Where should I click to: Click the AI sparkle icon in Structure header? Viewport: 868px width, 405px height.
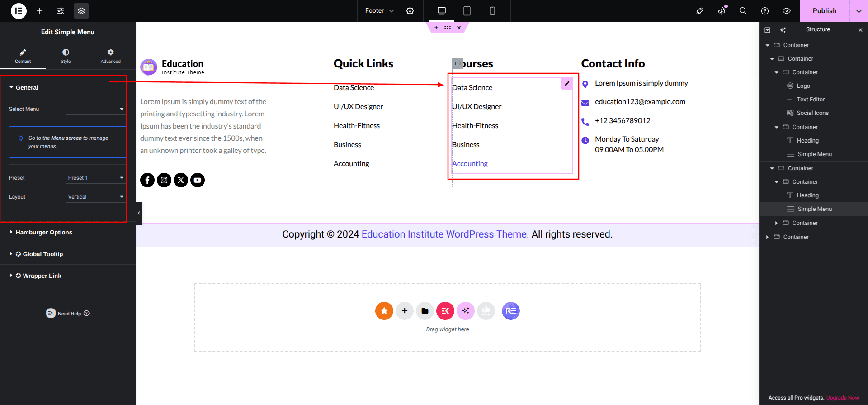coord(783,30)
